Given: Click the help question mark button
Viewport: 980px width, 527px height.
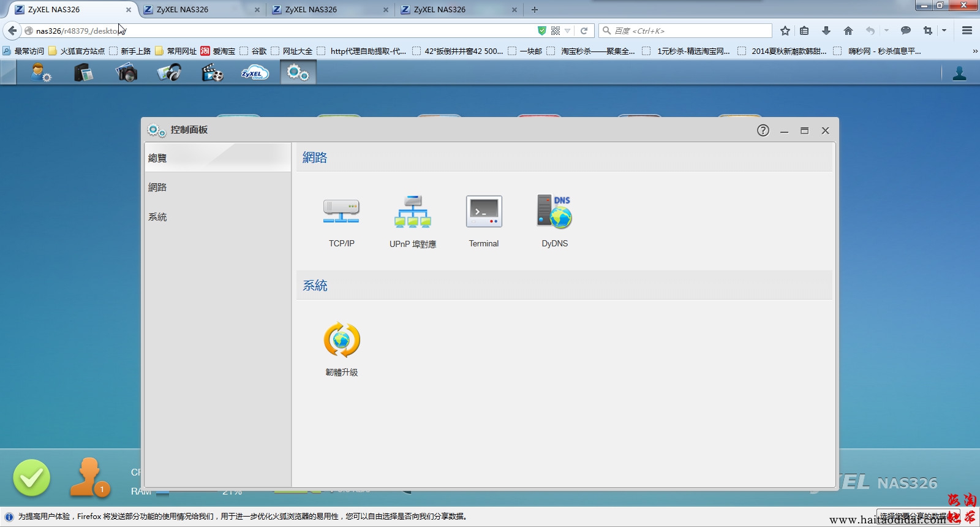Looking at the screenshot, I should pos(763,131).
